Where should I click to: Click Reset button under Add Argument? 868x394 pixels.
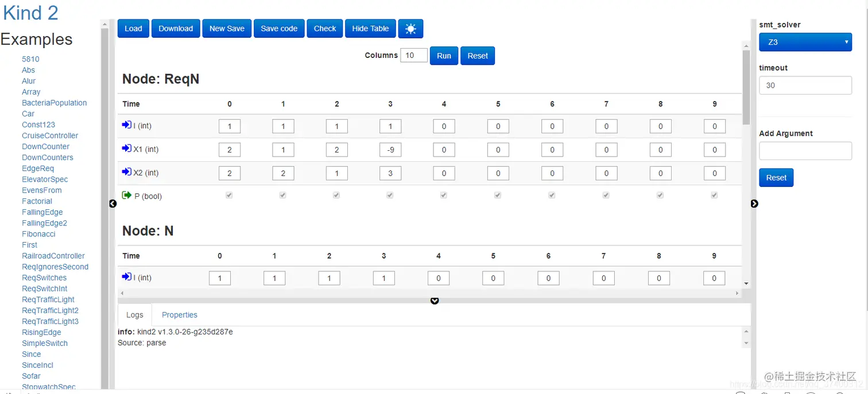(x=776, y=178)
